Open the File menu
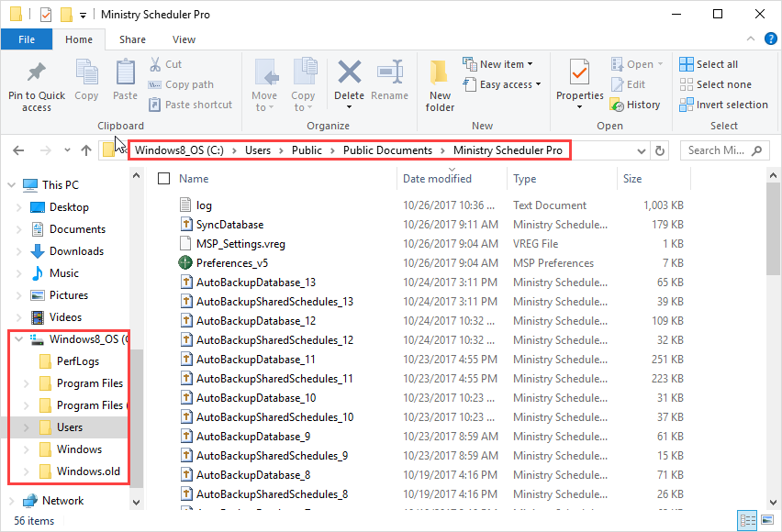The height and width of the screenshot is (532, 782). point(27,39)
